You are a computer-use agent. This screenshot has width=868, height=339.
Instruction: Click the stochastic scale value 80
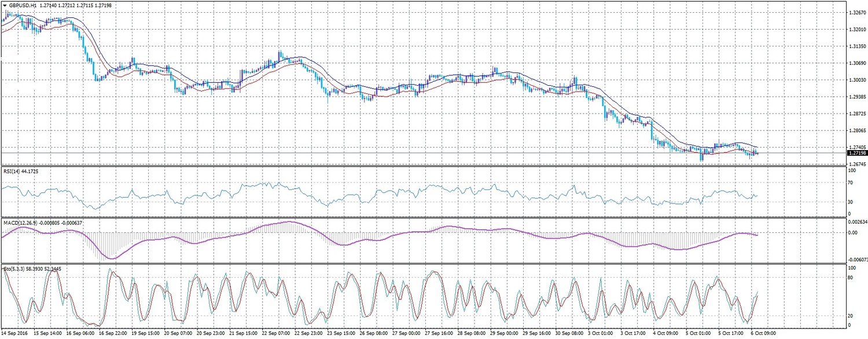point(850,278)
